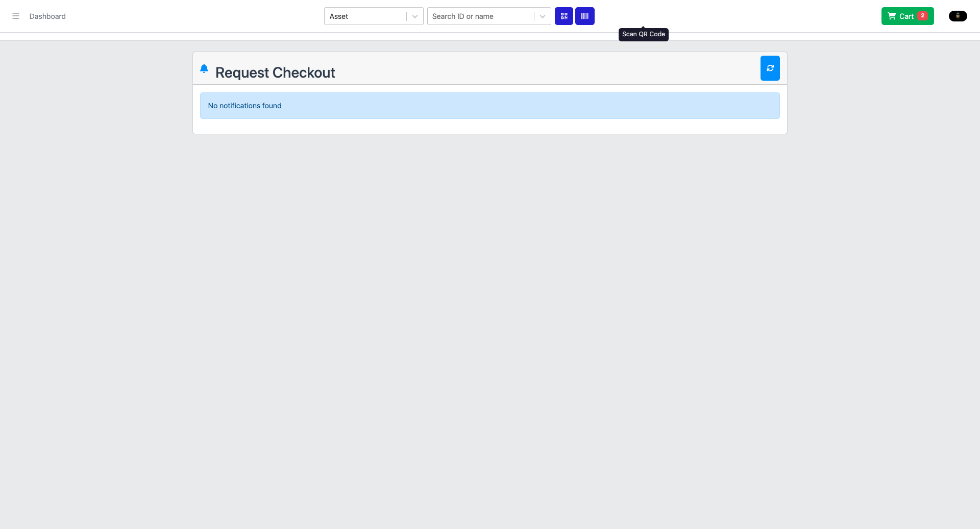Click the blue notification bell icon

(204, 68)
